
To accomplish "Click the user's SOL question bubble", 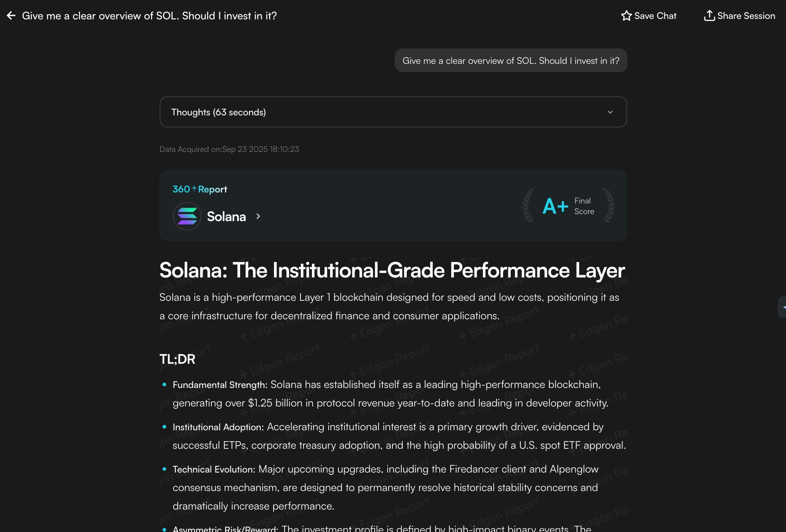I will click(x=511, y=61).
